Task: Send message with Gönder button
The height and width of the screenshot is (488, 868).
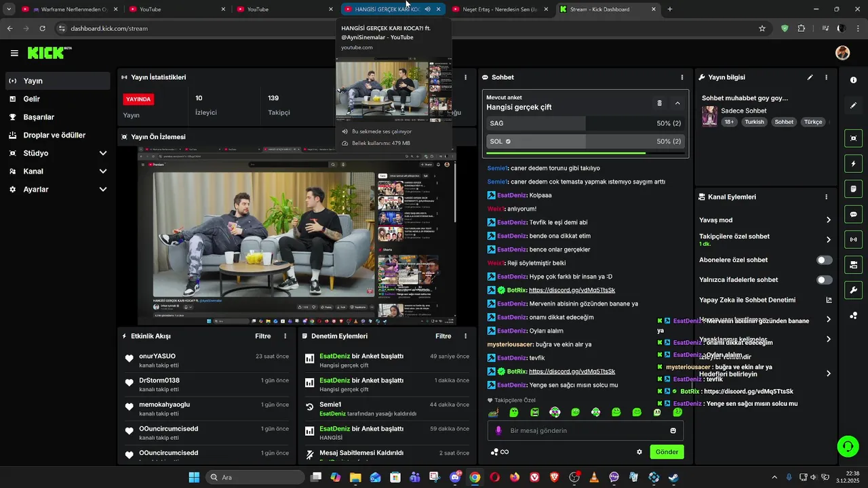Action: [667, 452]
